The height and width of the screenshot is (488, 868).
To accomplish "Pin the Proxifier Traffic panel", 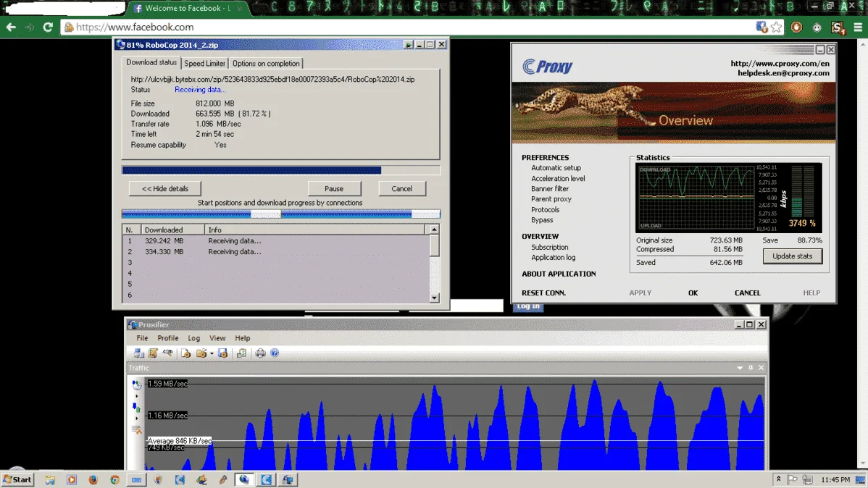I will 751,368.
